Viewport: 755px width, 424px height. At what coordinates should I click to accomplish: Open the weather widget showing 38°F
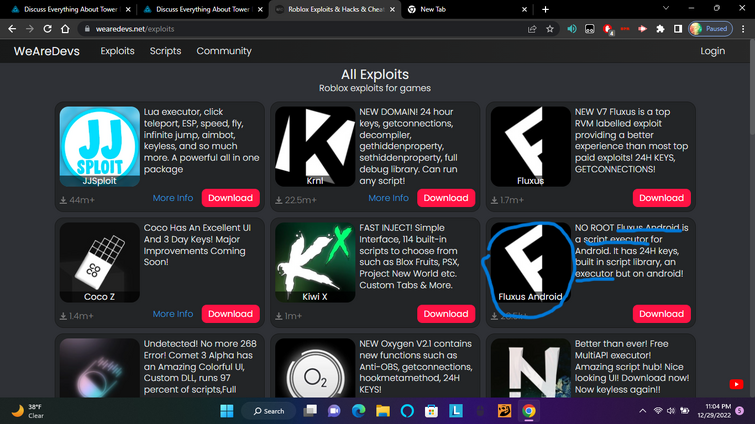pos(27,411)
